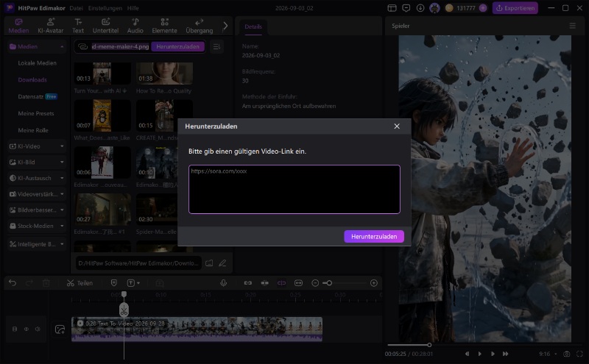589x364 pixels.
Task: Play the preview video
Action: (480, 354)
